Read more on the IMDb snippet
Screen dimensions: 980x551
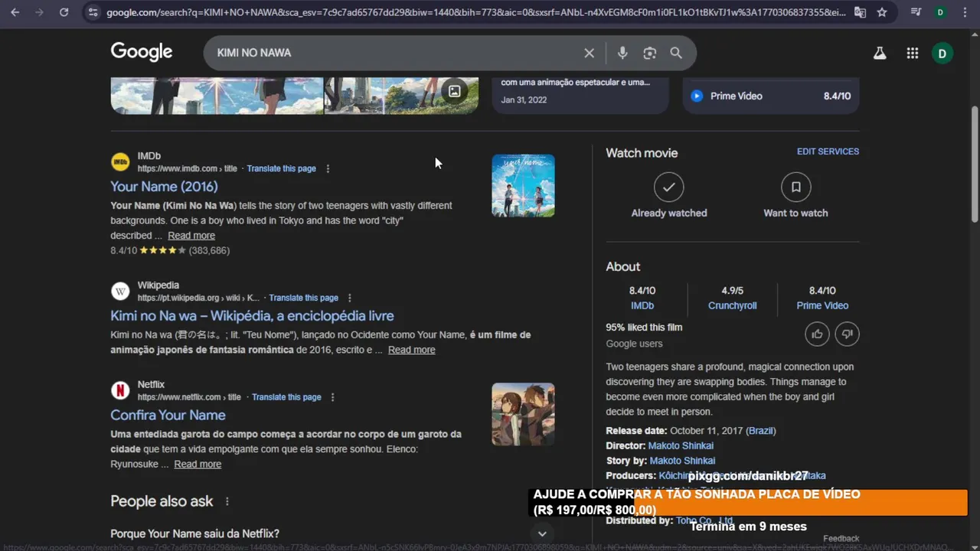(191, 236)
